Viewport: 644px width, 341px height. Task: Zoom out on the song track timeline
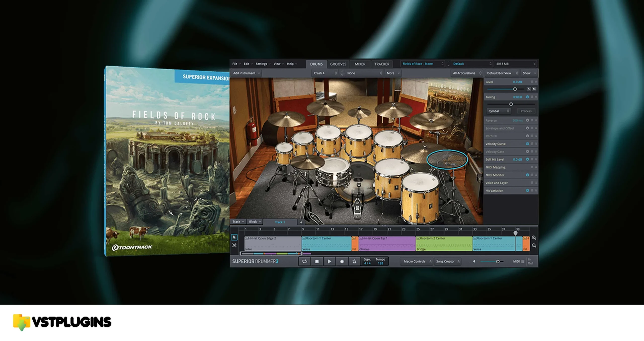click(x=534, y=246)
